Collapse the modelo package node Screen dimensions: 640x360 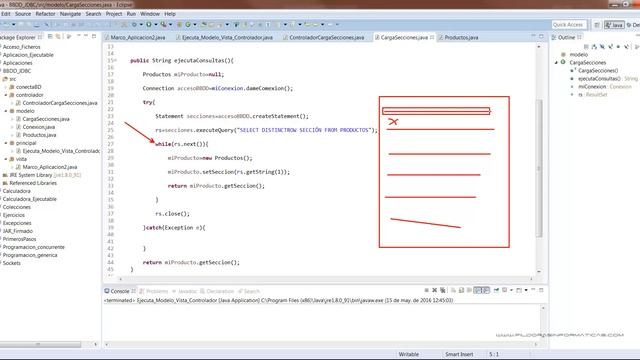6,111
